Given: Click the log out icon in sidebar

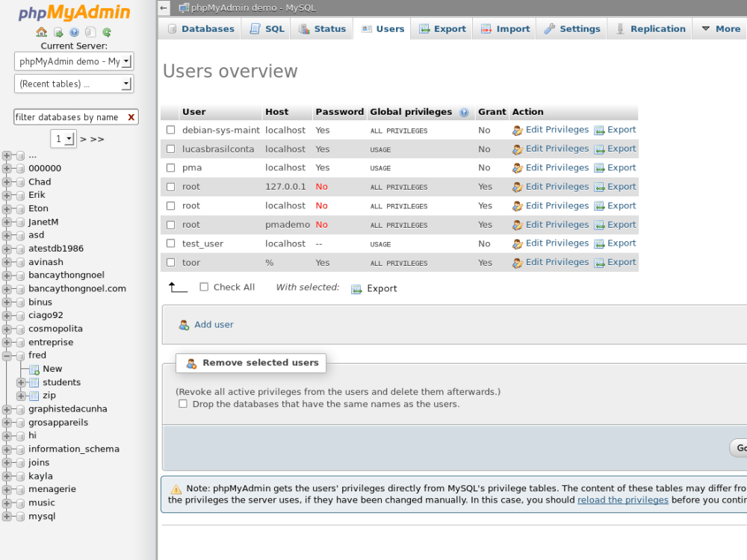Looking at the screenshot, I should click(x=58, y=32).
